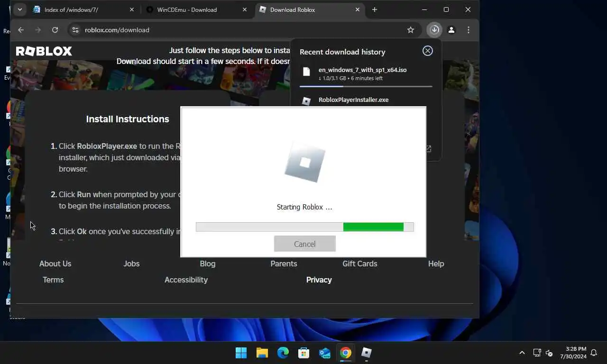Click the Roblox logo in installer dialog
The width and height of the screenshot is (607, 364).
(x=305, y=163)
